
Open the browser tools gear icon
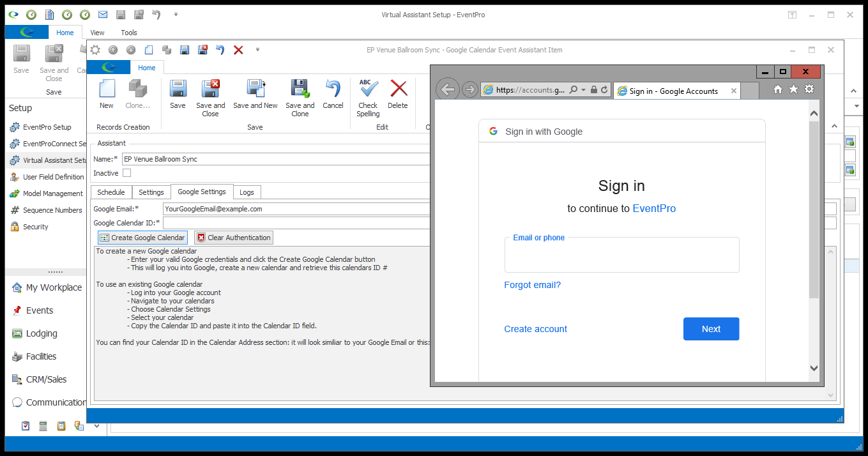(x=809, y=89)
